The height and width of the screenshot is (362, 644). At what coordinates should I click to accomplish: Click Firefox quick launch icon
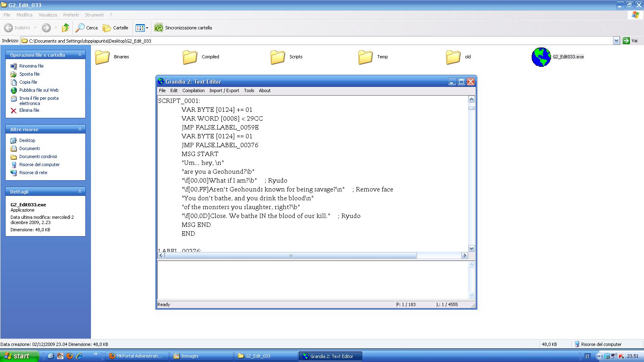click(x=70, y=356)
